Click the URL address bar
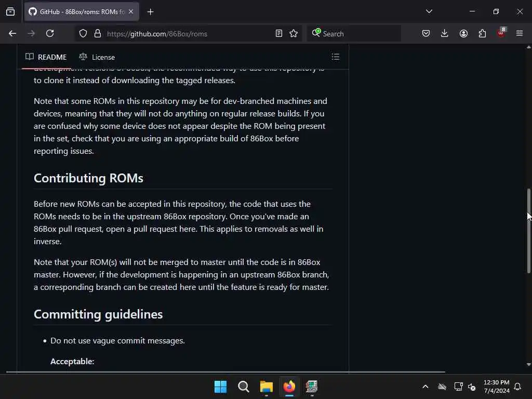 tap(188, 34)
